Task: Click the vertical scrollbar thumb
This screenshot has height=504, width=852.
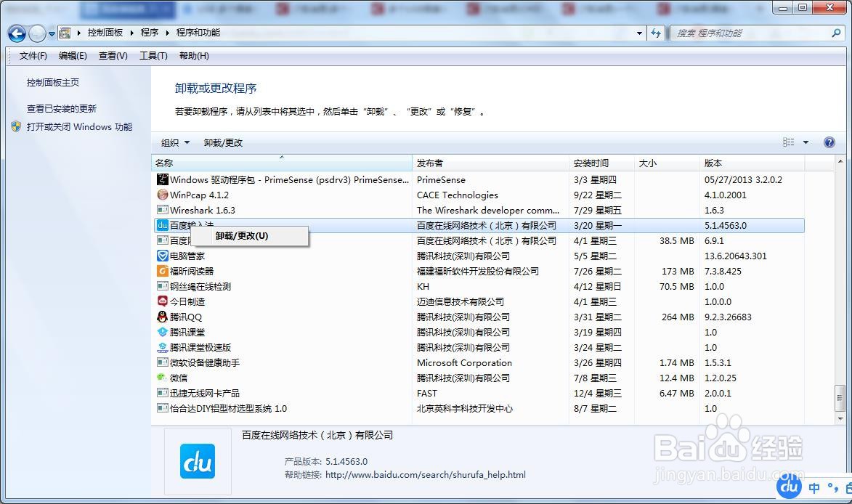Action: pyautogui.click(x=840, y=398)
